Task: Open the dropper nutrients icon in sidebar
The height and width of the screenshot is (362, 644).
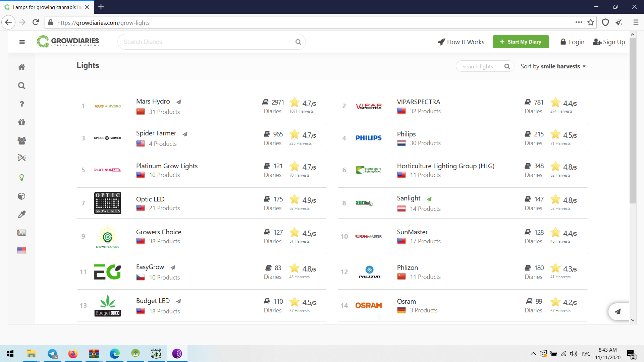Action: click(22, 215)
